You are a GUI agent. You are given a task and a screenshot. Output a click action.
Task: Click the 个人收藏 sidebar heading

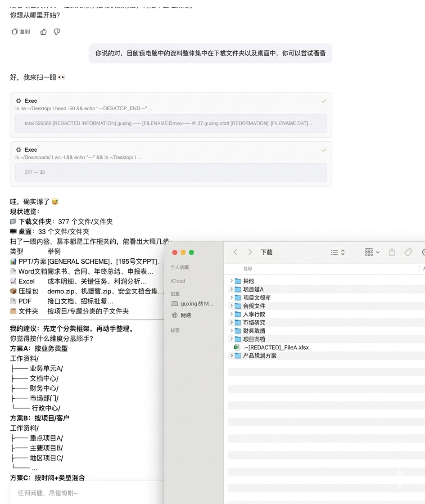(180, 267)
